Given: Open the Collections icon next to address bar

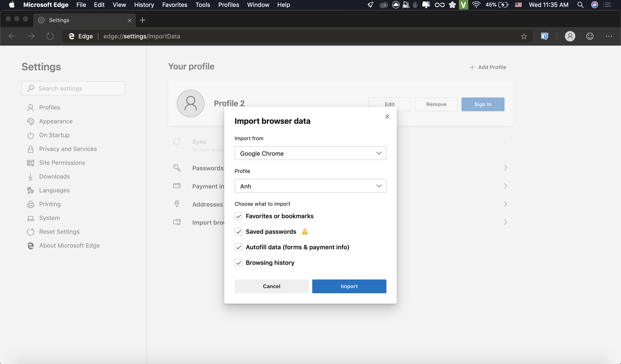Looking at the screenshot, I should 544,36.
